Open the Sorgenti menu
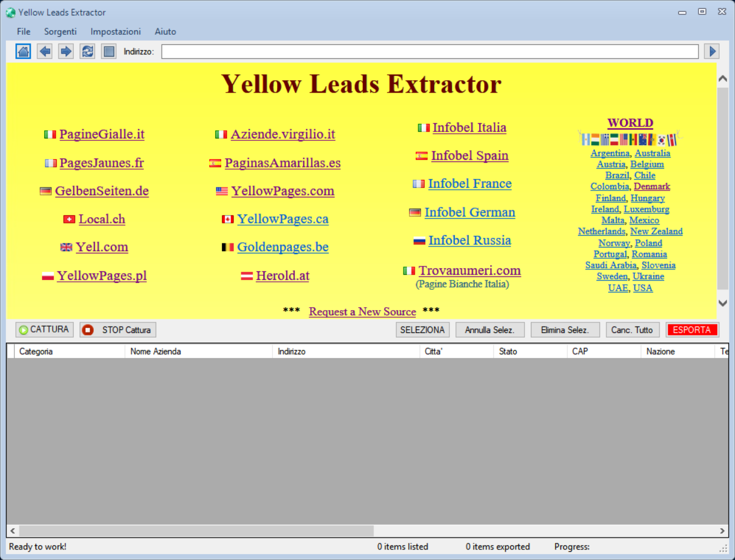 [60, 31]
